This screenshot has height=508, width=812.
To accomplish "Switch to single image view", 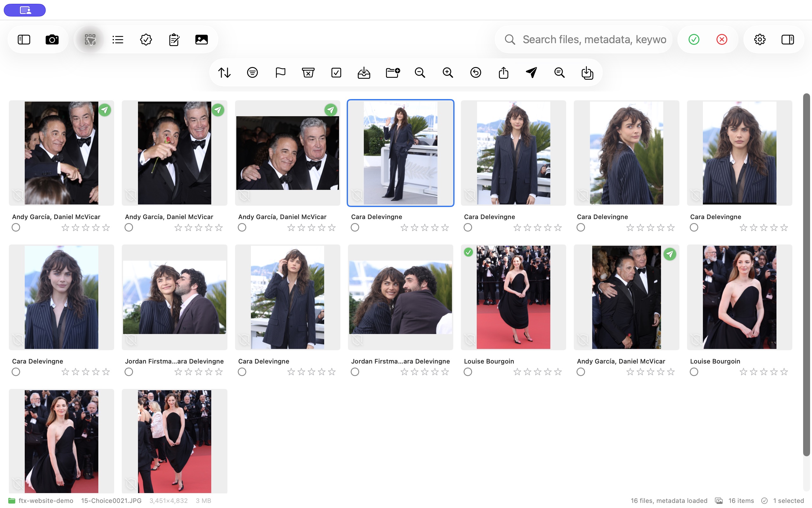I will 202,40.
